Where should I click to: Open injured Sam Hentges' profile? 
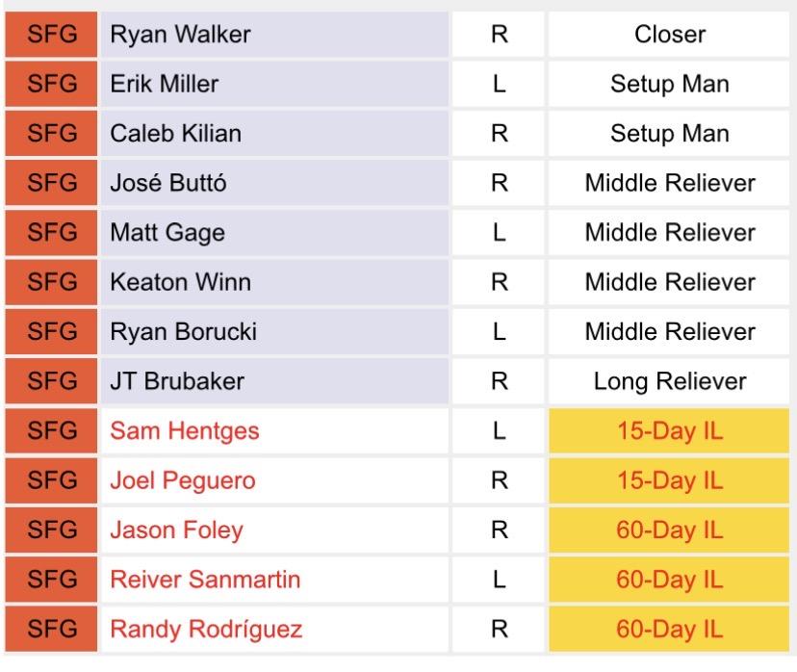(185, 431)
